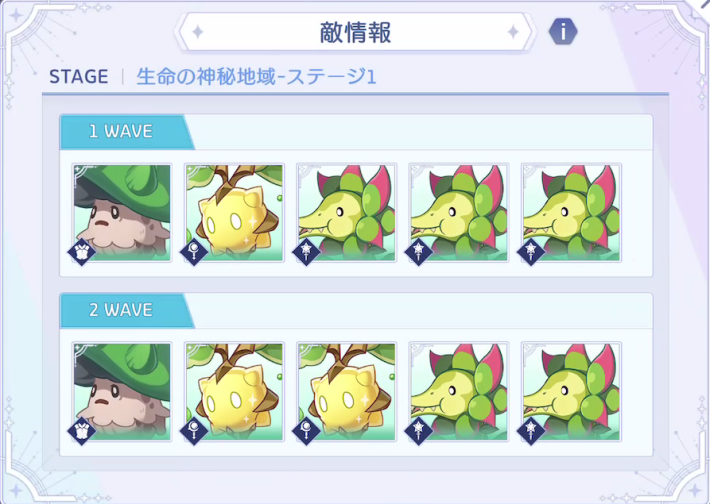Tap the last crocodile plant enemy in 1 WAVE

click(x=571, y=212)
